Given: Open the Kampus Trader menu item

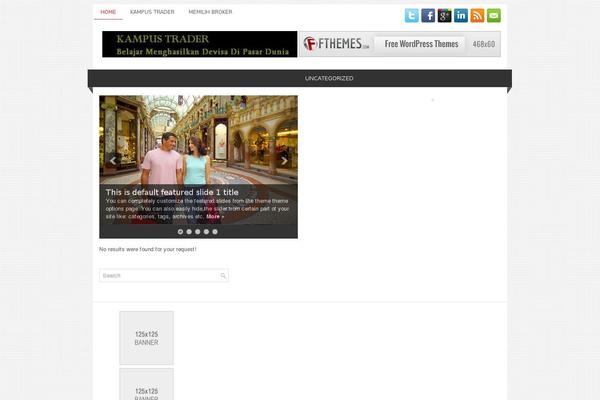Looking at the screenshot, I should 152,12.
